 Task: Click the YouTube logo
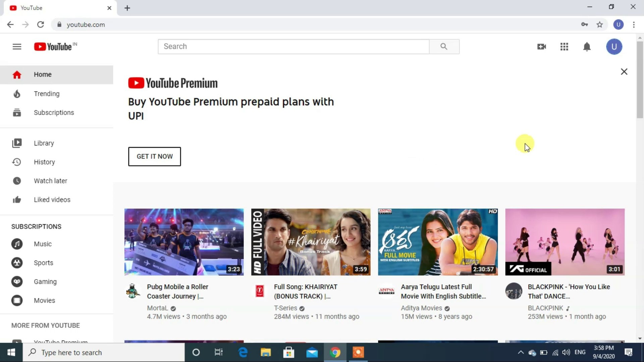tap(55, 47)
